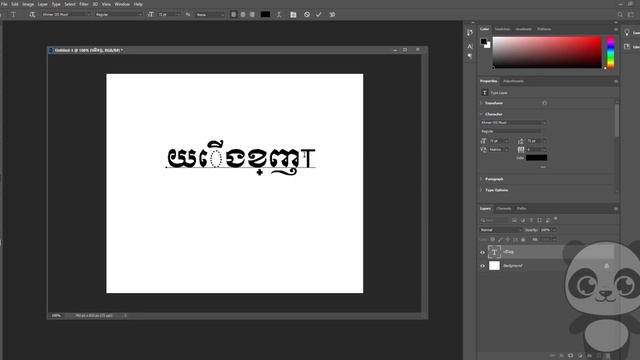Screen dimensions: 640x360
Task: Switch to the Adjustments tab
Action: click(x=513, y=81)
